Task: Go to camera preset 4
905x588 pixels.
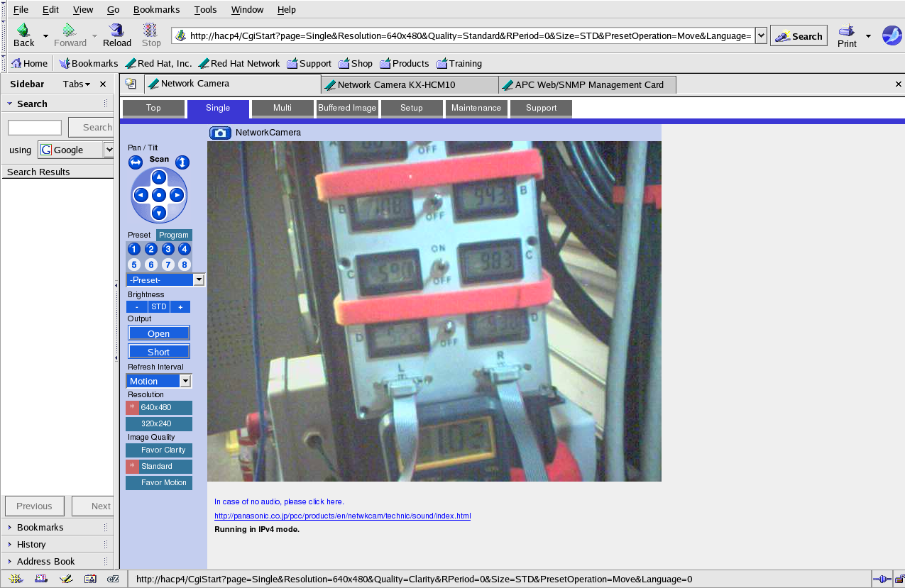Action: tap(185, 249)
